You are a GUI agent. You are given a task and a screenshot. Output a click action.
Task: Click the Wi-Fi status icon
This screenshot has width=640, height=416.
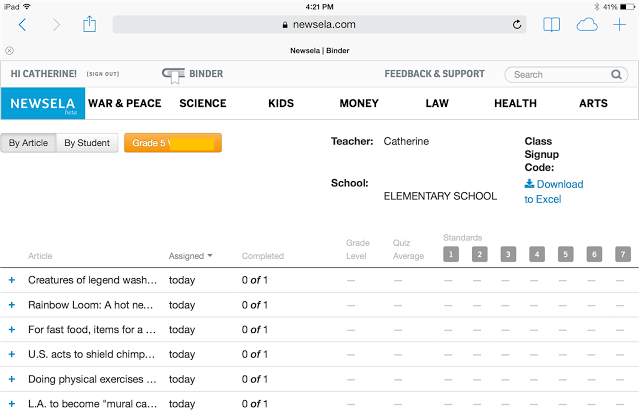tap(27, 7)
